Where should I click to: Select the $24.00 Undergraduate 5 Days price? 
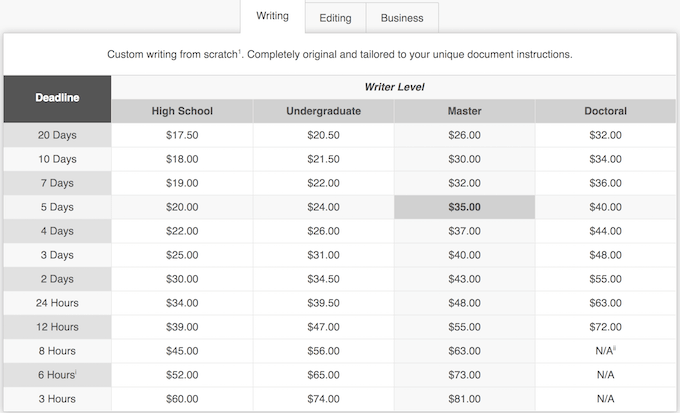[x=323, y=207]
